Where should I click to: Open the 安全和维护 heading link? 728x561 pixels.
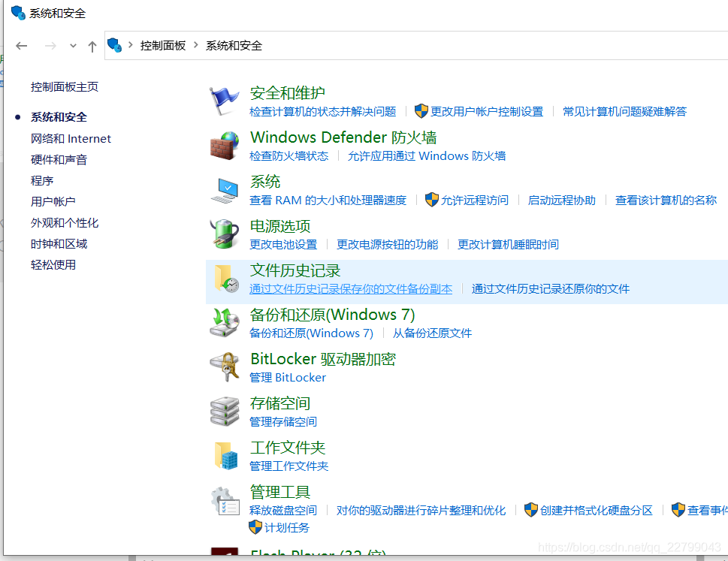click(288, 93)
